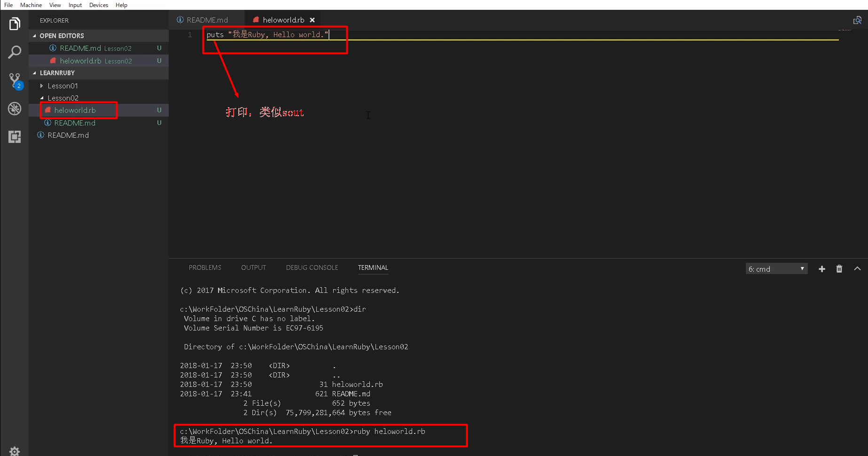This screenshot has width=868, height=456.
Task: Click terminal output '我是Ruby, Hello world.'
Action: coord(227,441)
